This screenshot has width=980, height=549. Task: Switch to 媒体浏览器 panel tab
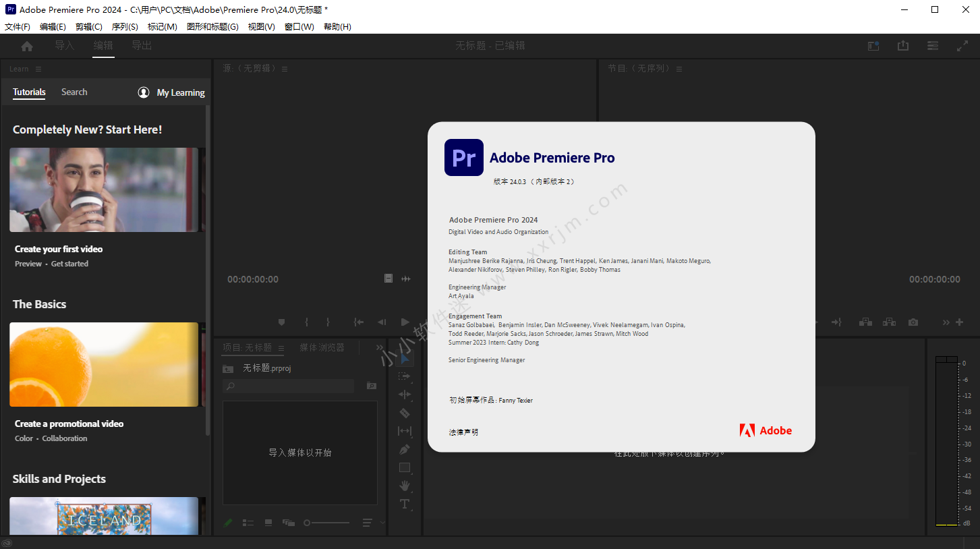322,348
